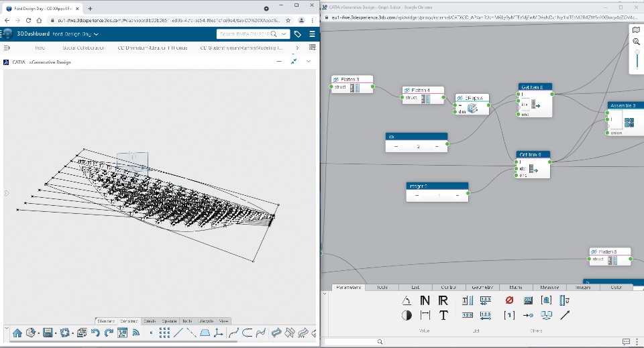Viewport: 644px width, 348px height.
Task: Click the tag icon in 3DDashboard header
Action: [297, 34]
